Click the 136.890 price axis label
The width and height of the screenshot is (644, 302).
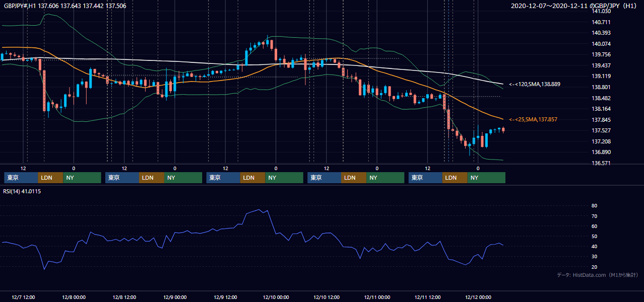(601, 152)
